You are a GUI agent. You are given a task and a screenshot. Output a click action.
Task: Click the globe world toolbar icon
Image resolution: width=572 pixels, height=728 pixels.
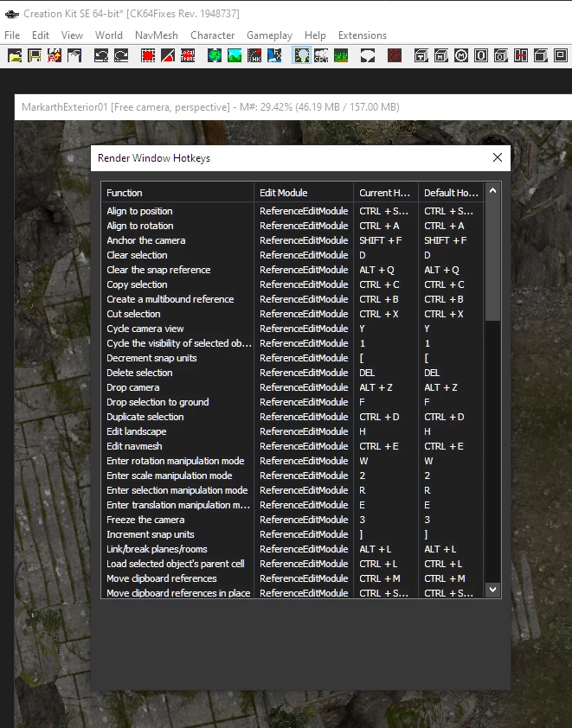pos(215,55)
